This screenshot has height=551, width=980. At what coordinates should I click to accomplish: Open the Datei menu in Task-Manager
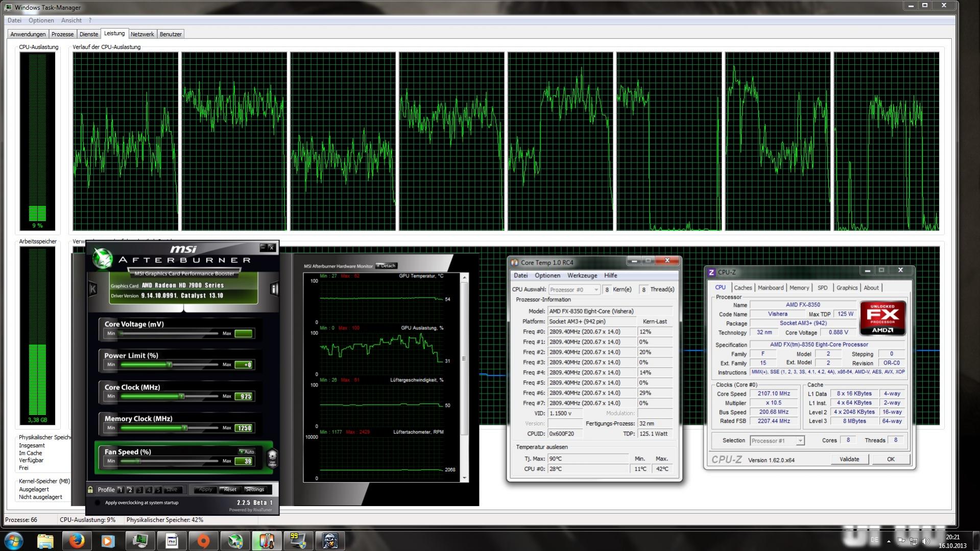14,20
